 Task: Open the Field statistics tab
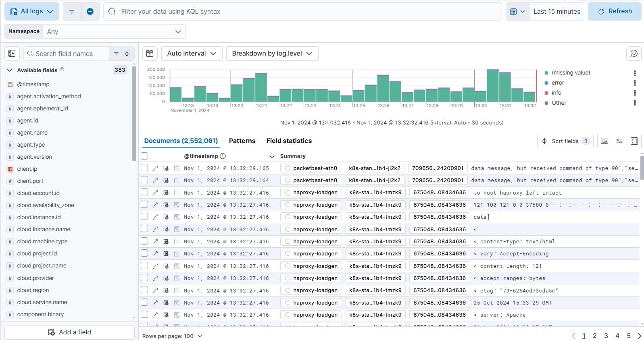click(289, 141)
